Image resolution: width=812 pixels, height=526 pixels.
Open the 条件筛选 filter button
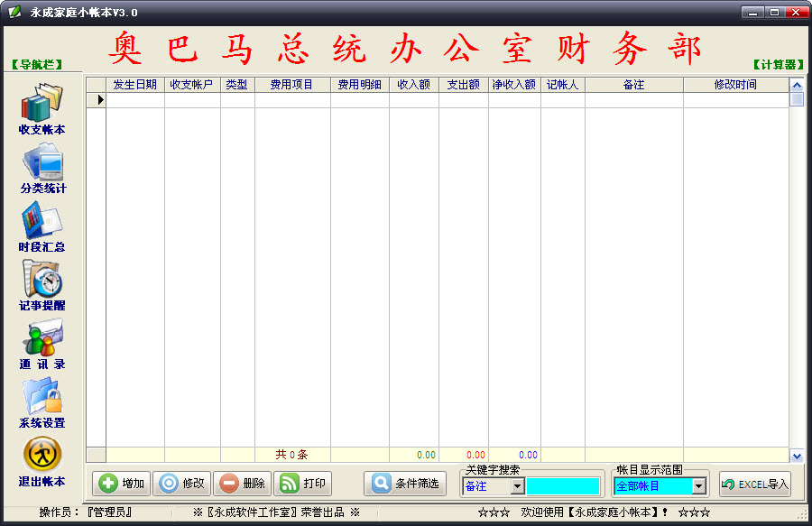(x=405, y=484)
